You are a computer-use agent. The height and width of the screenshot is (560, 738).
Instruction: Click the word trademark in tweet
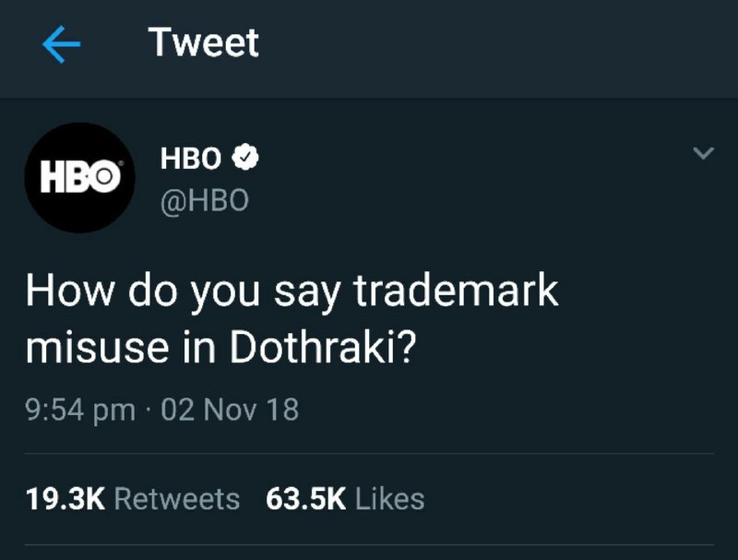pos(456,291)
